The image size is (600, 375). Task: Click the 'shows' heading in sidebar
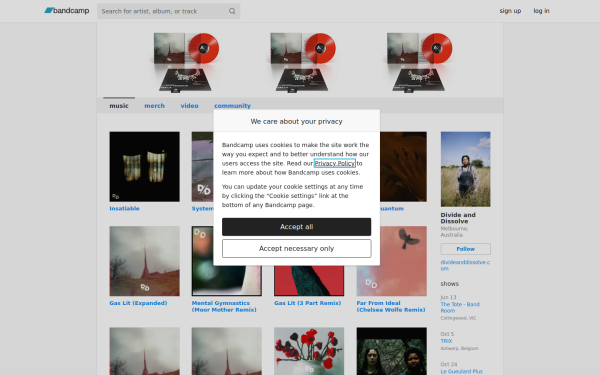(x=450, y=284)
